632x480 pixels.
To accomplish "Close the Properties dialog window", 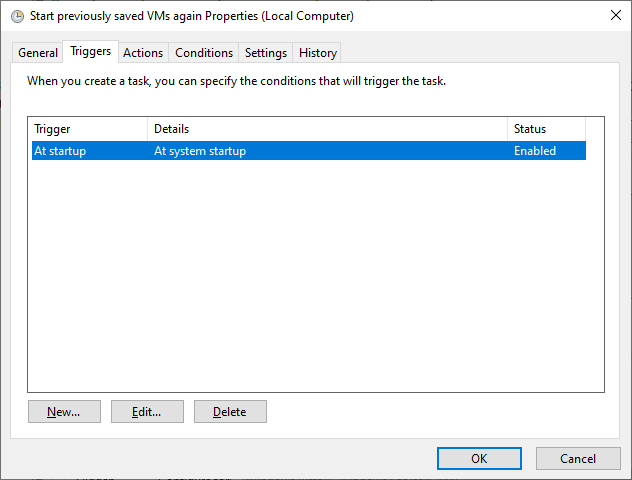I will tap(615, 16).
